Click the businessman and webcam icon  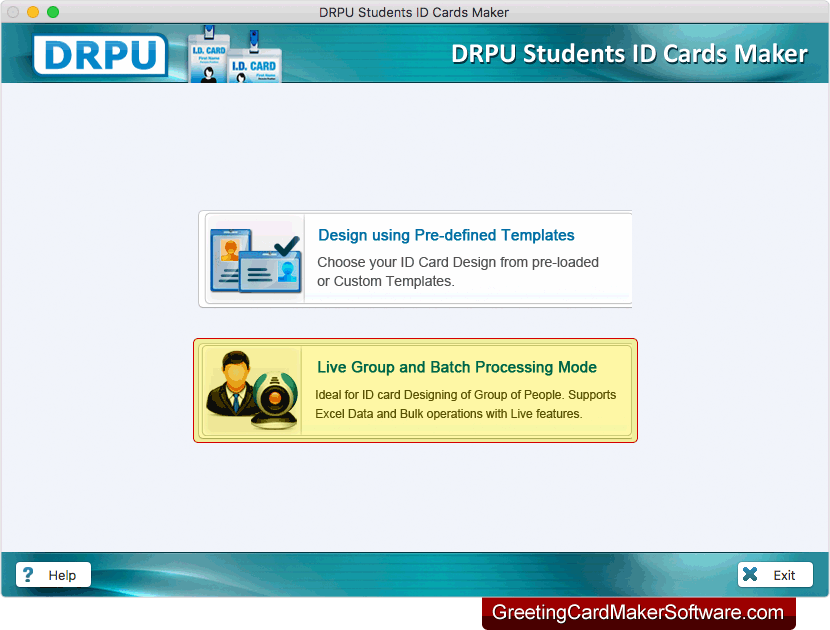pyautogui.click(x=252, y=390)
